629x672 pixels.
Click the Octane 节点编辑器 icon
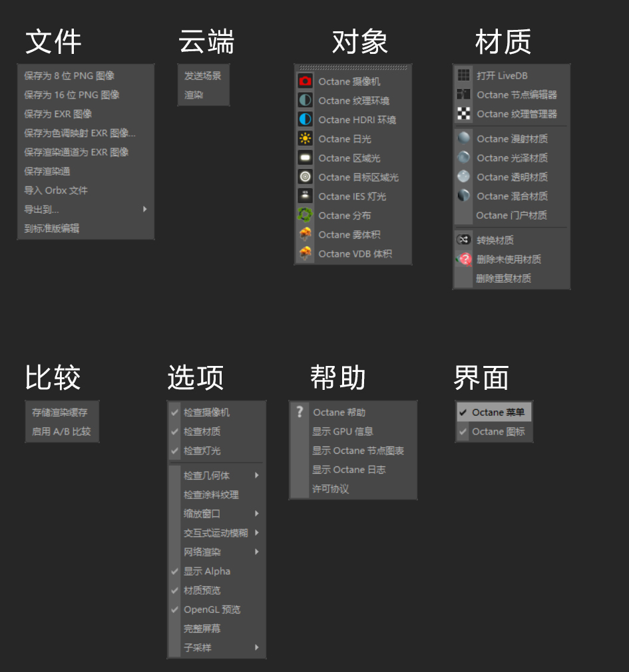coord(463,94)
